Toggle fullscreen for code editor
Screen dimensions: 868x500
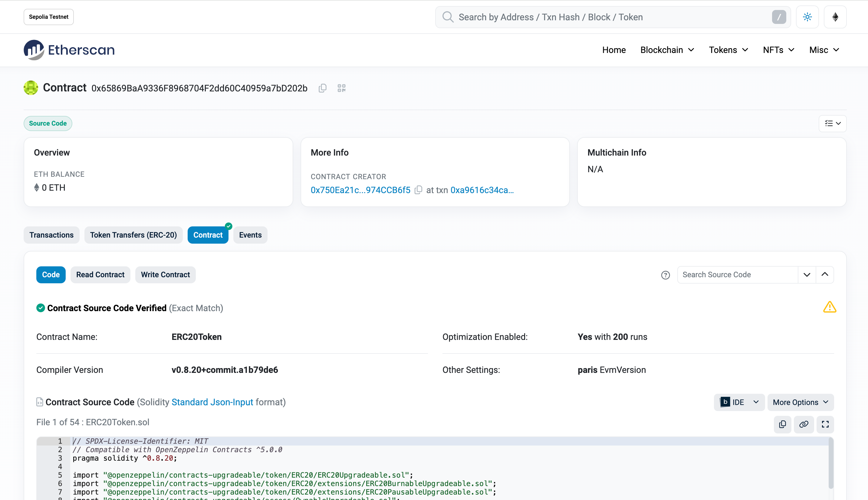pos(825,424)
